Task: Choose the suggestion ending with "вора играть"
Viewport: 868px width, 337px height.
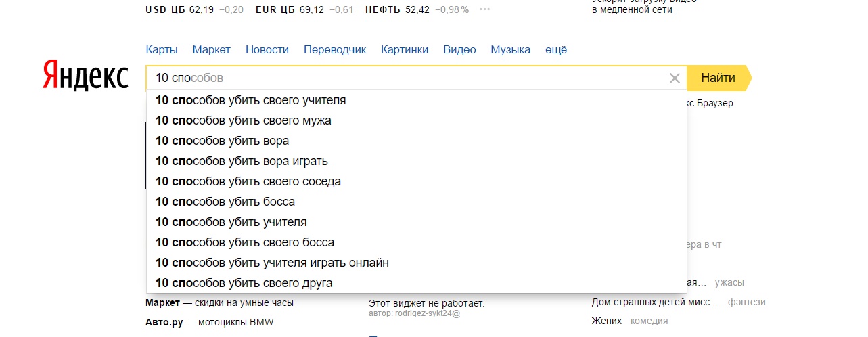Action: pos(242,161)
